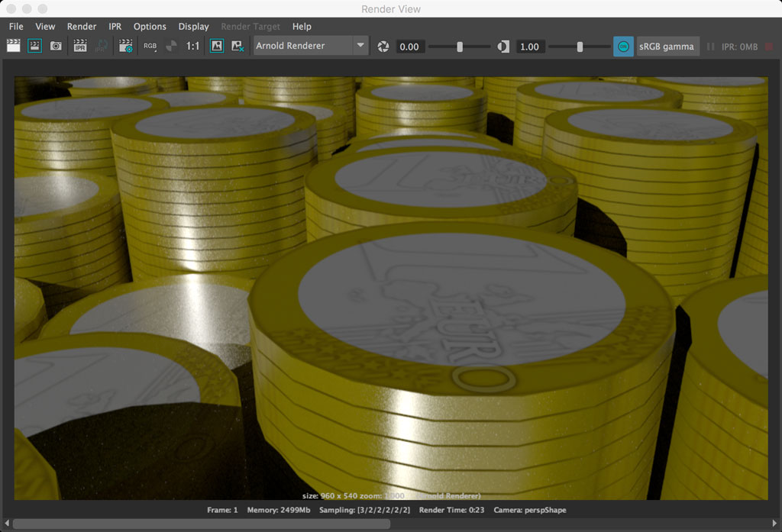
Task: Refresh the IPR image
Action: [x=100, y=47]
